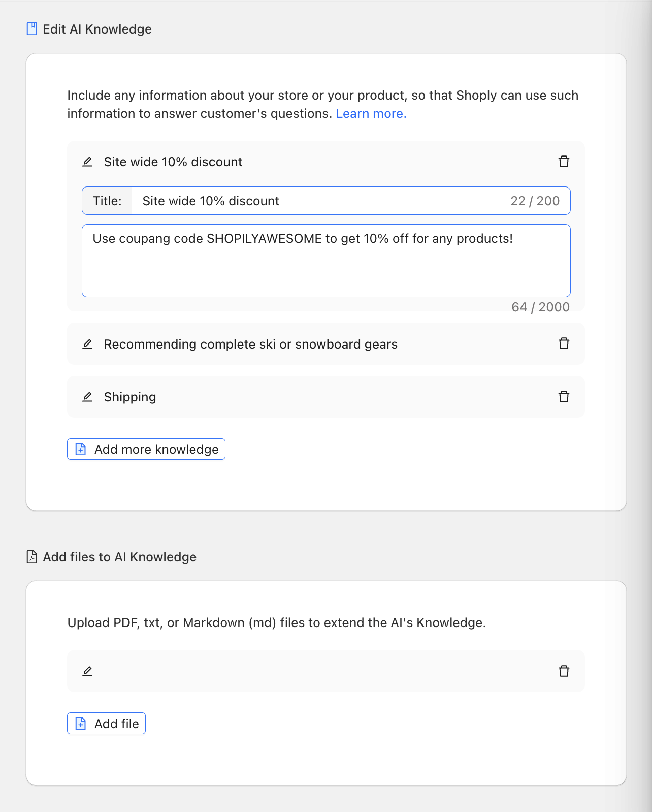Delete the Shipping knowledge entry
The height and width of the screenshot is (812, 652).
tap(564, 396)
